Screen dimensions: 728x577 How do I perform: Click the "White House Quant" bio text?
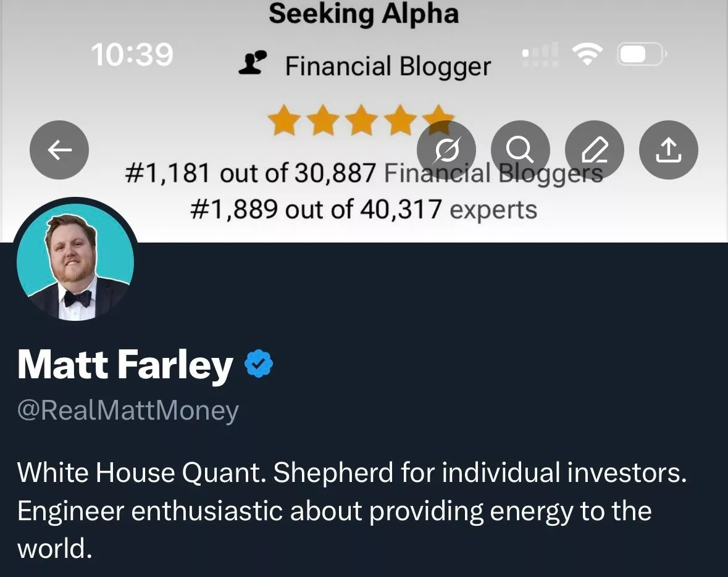point(142,473)
